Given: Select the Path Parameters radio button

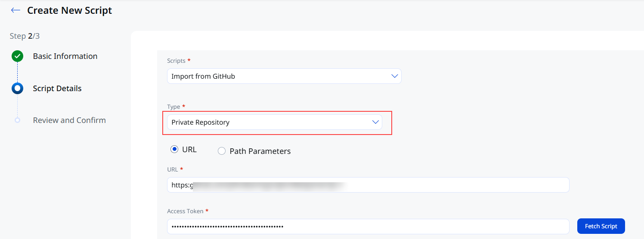Looking at the screenshot, I should 222,151.
